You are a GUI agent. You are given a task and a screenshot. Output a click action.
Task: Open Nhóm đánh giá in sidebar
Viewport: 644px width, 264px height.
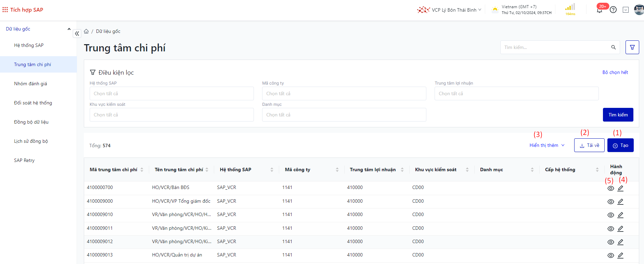[30, 84]
